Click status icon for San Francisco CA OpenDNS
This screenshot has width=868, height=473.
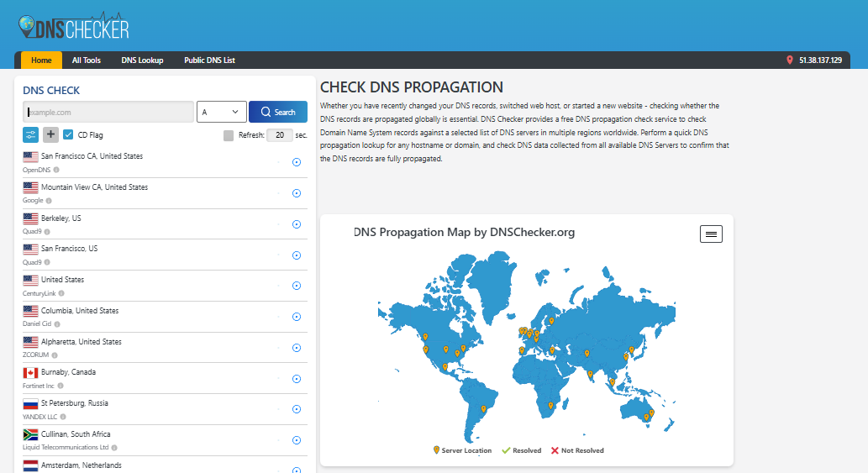(x=297, y=162)
